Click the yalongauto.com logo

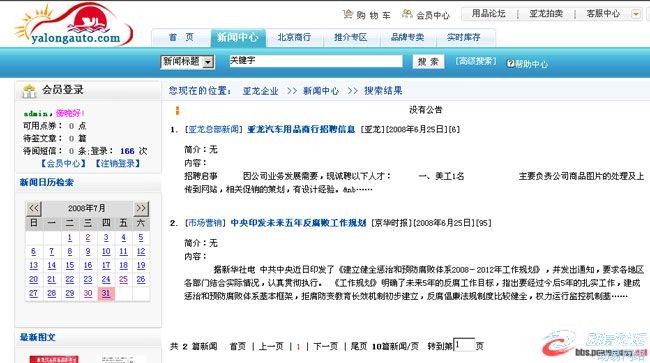coord(75,24)
